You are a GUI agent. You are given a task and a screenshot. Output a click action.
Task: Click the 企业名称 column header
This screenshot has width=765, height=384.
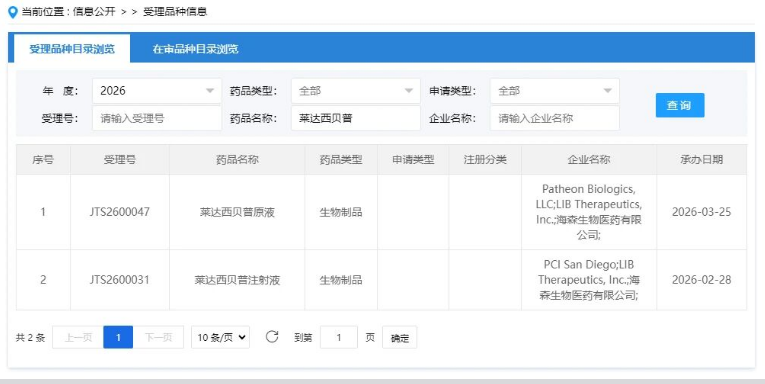pos(589,160)
